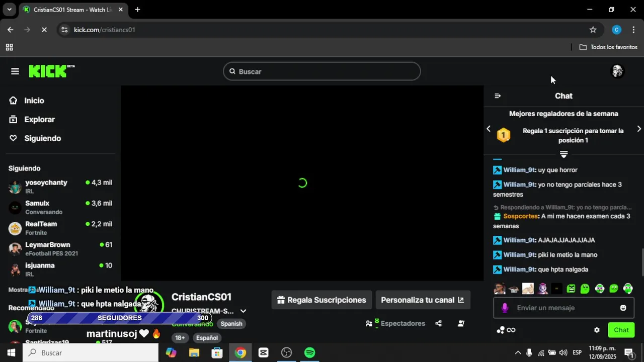Collapse the top gifters banner
Viewport: 644px width, 362px height.
(x=563, y=154)
